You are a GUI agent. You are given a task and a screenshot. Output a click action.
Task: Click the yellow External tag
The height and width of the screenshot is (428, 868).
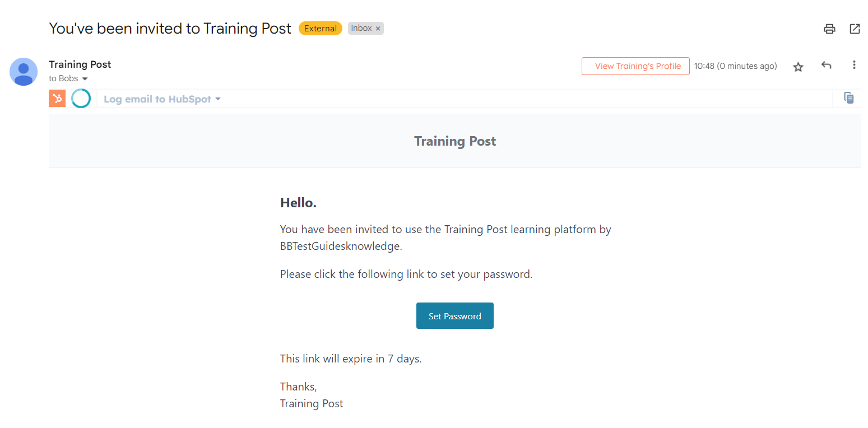(x=321, y=29)
